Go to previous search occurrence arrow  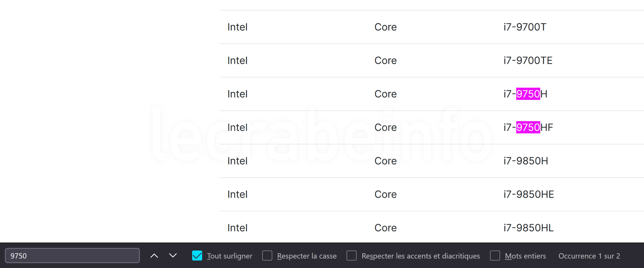pos(154,256)
